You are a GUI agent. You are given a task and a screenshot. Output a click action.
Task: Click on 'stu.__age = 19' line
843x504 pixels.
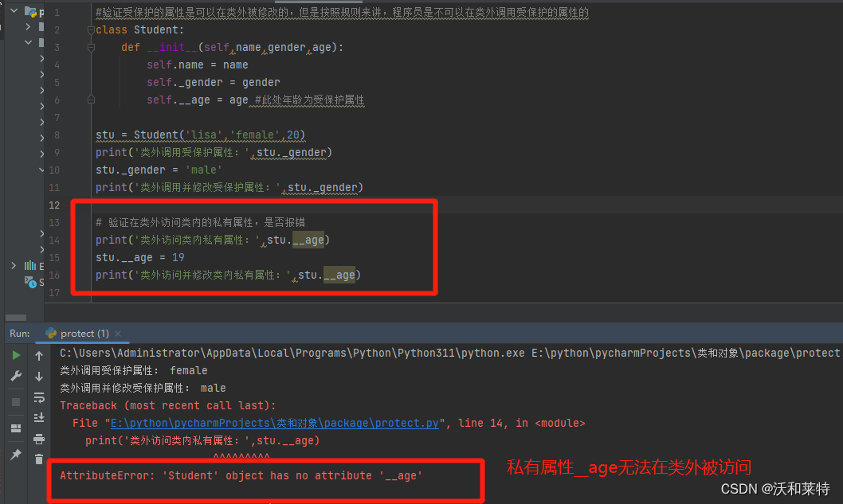139,257
